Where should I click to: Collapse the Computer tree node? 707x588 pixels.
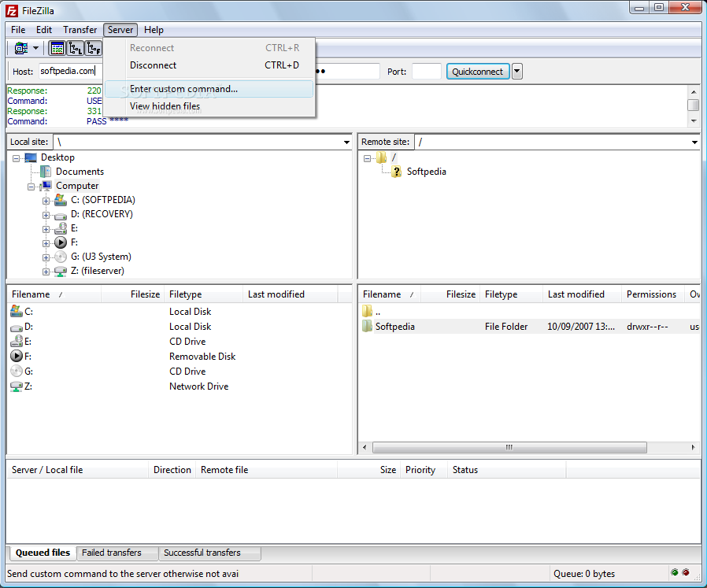click(31, 187)
